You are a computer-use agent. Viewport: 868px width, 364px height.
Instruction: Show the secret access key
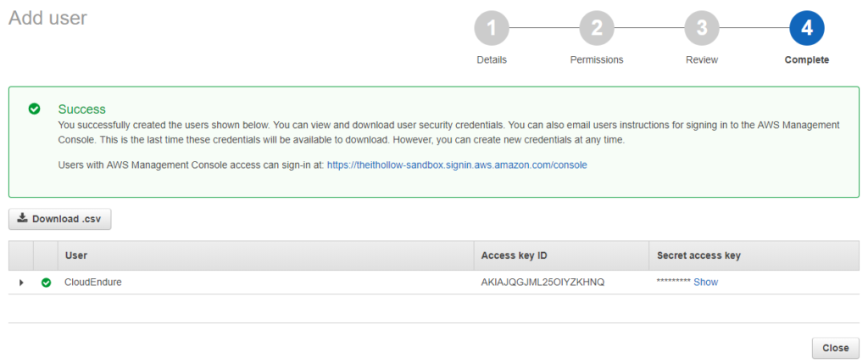705,283
